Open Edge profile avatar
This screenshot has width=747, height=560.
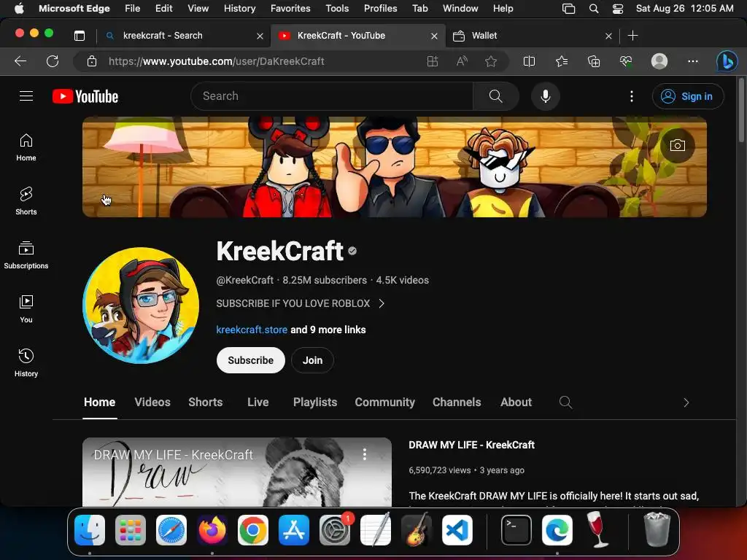click(x=659, y=61)
